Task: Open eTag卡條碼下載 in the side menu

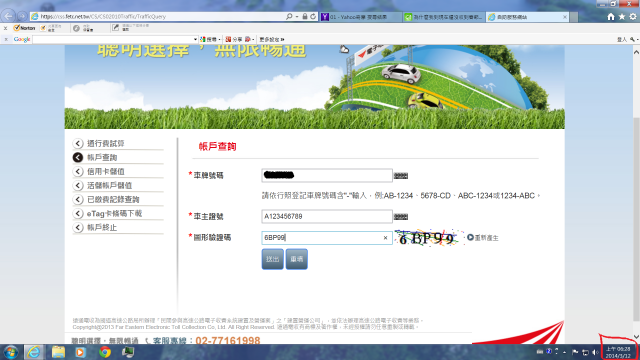Action: 114,213
